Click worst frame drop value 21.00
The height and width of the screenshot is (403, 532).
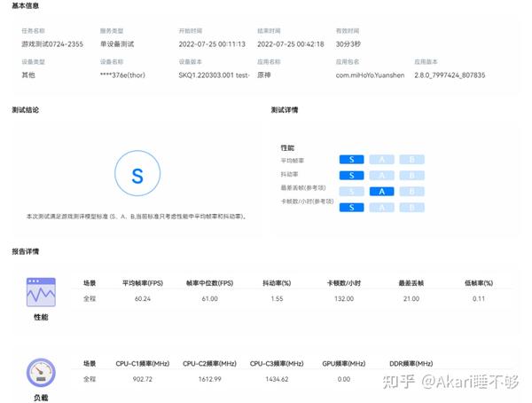(411, 298)
